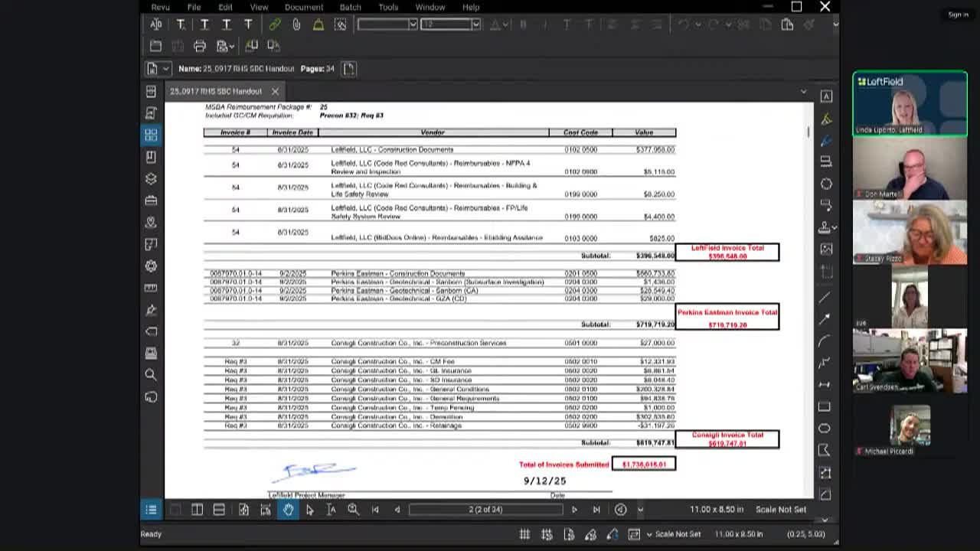Open the font size dropdown
Screen dimensions: 980x551
pos(475,24)
